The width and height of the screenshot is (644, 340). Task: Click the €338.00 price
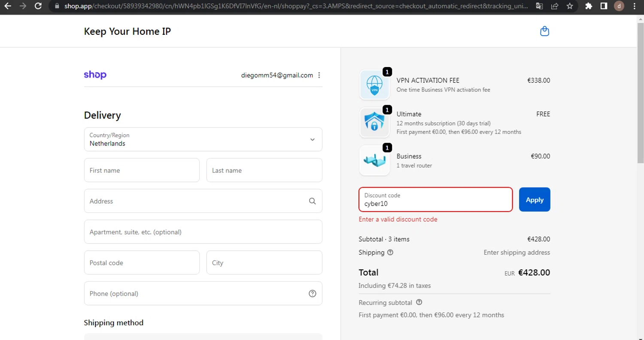click(539, 80)
